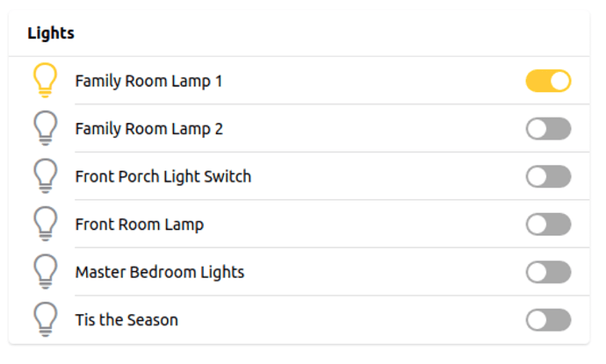
Task: Click the Lights card header title
Action: pos(51,33)
